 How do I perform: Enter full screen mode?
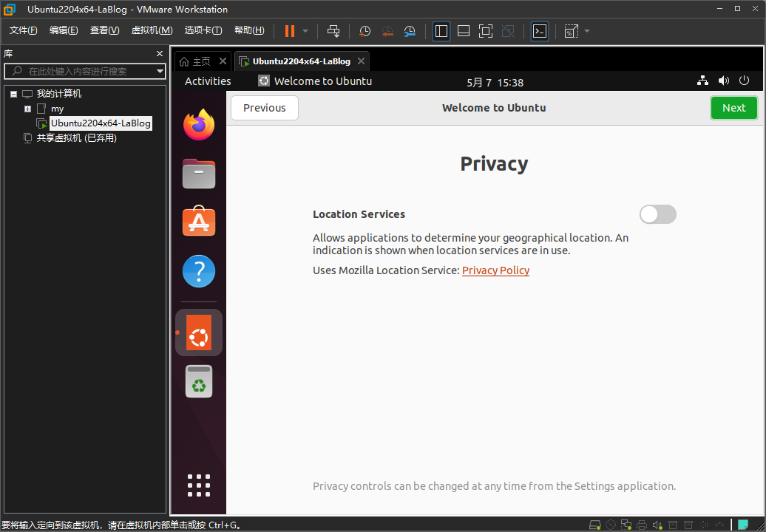coord(486,31)
